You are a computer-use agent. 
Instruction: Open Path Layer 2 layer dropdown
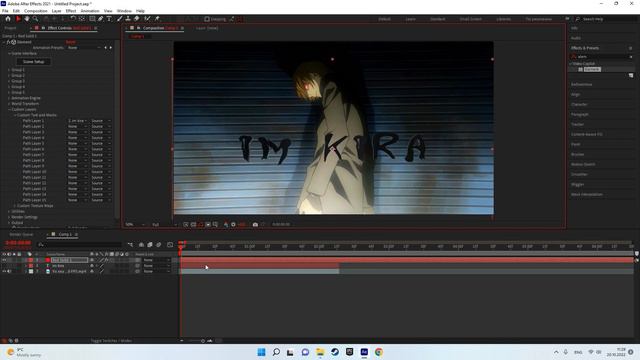[78, 127]
